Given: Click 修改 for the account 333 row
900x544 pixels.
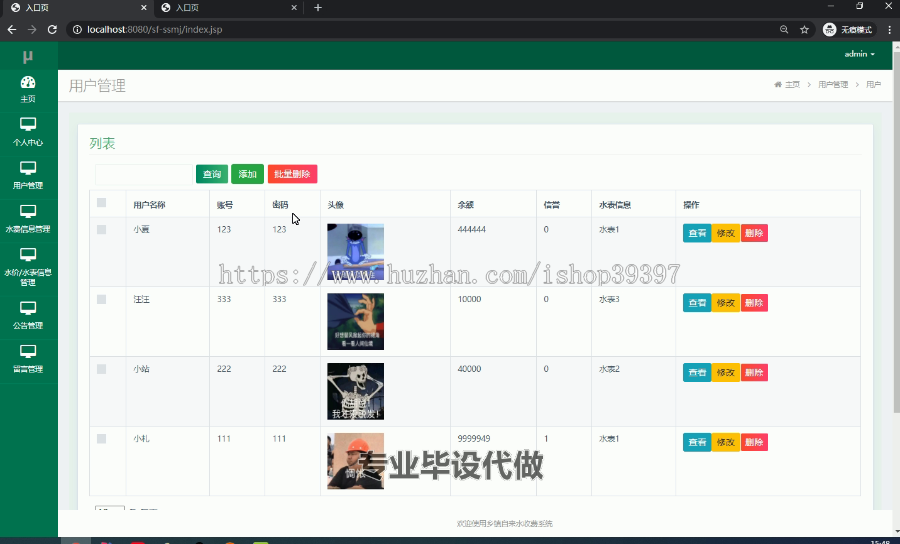Looking at the screenshot, I should click(726, 303).
